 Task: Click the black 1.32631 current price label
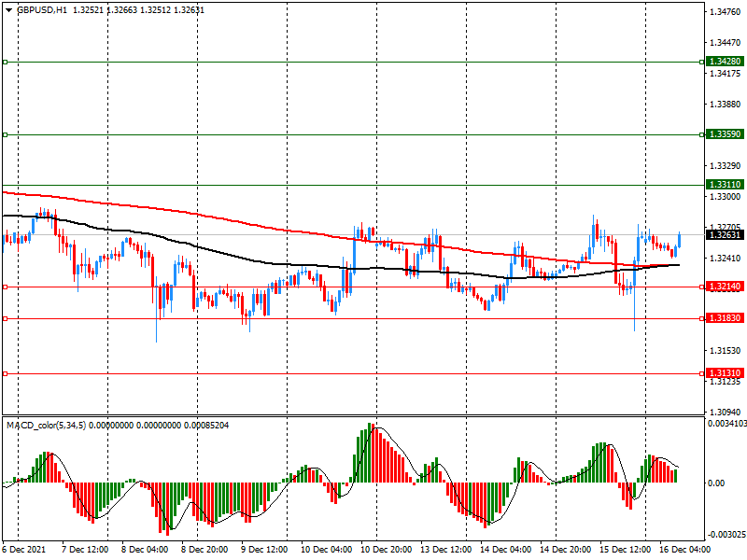(x=726, y=235)
